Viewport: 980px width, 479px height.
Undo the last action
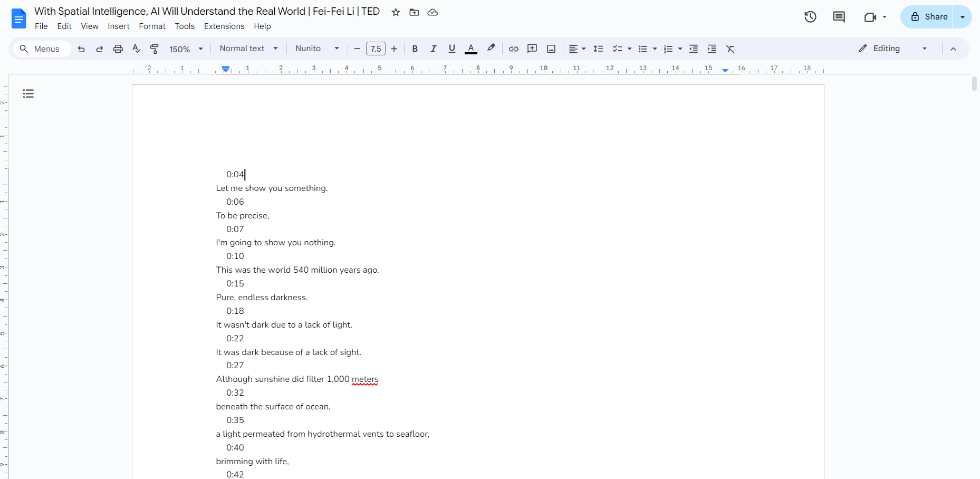81,49
